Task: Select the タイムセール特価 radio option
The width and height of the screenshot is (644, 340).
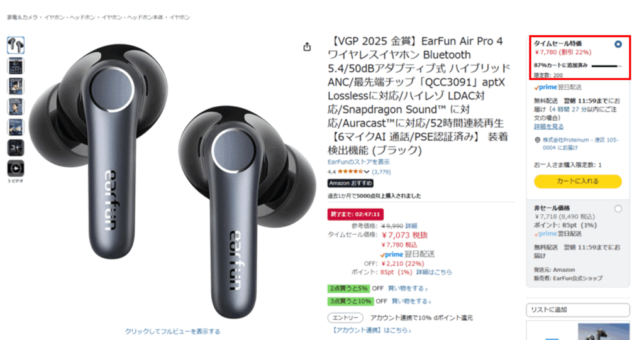Action: click(618, 45)
